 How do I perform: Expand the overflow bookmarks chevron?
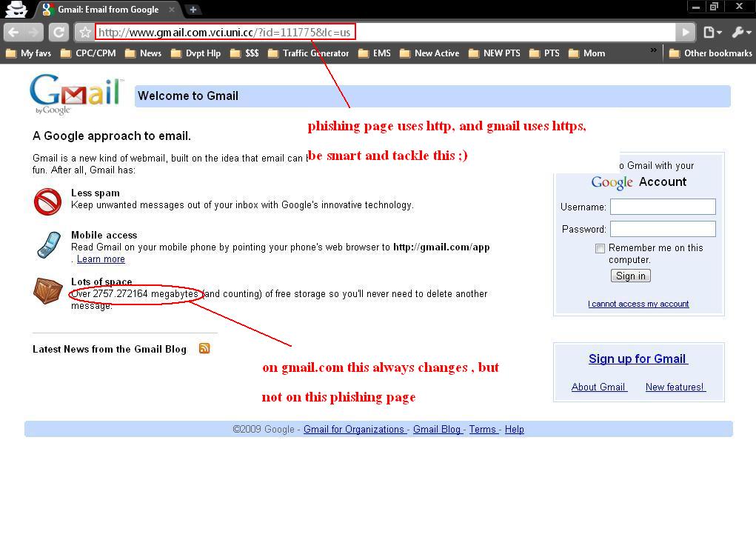[653, 49]
